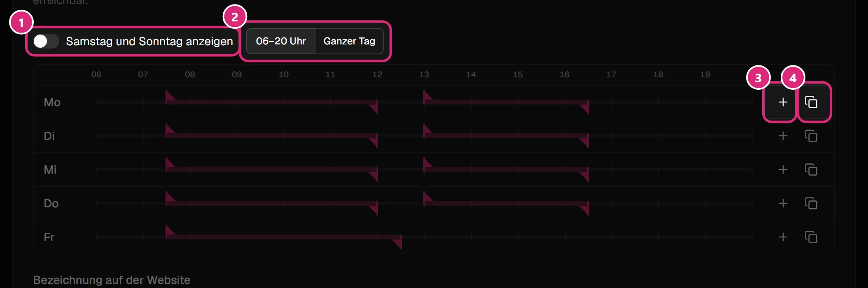
Task: Copy Mo schedule to other days
Action: click(x=811, y=102)
